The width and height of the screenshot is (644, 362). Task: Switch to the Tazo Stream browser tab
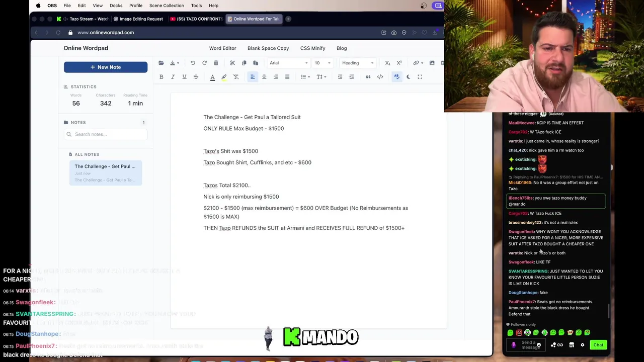[83, 19]
